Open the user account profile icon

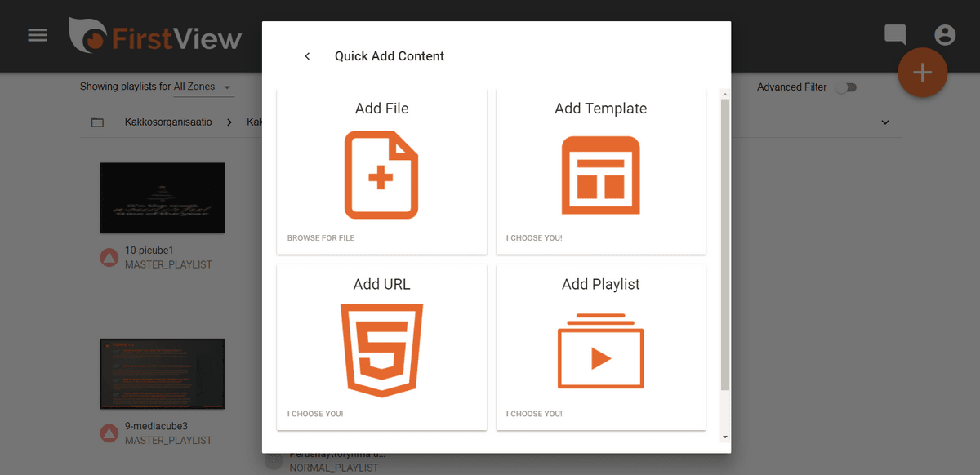click(945, 35)
